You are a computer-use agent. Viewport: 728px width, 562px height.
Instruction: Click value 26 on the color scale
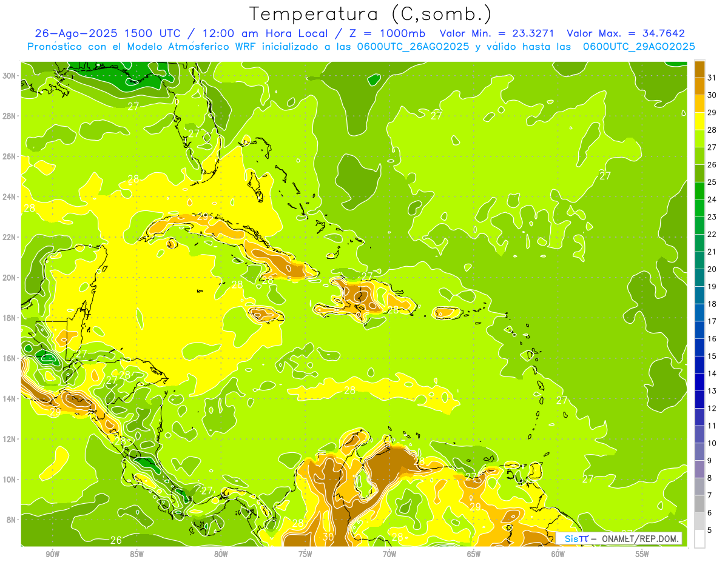(x=712, y=165)
